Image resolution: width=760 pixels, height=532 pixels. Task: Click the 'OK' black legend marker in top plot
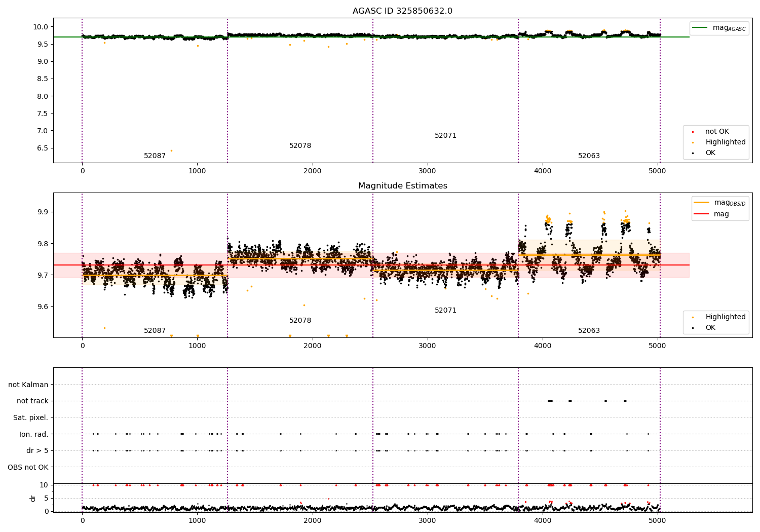coord(693,153)
